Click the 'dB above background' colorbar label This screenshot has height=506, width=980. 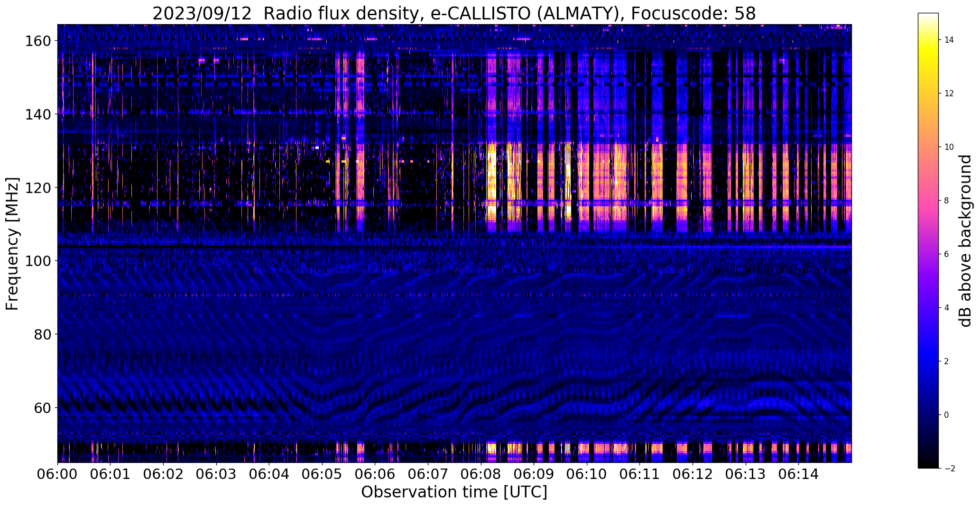[x=965, y=241]
